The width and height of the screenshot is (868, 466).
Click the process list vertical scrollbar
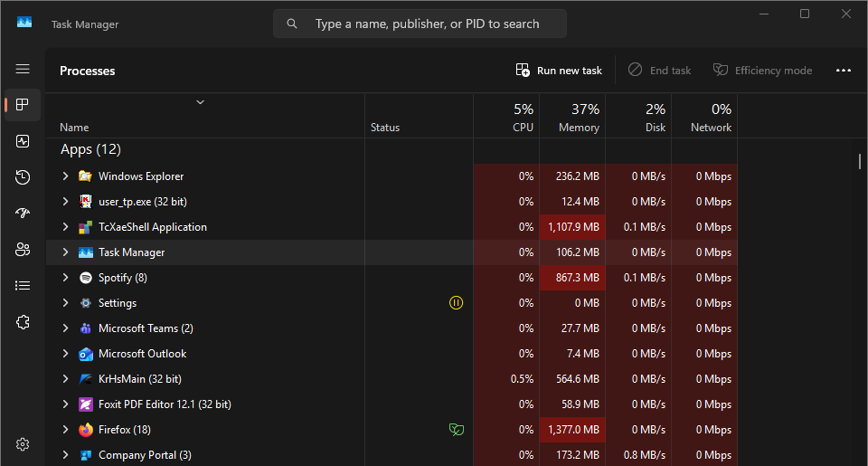click(859, 162)
